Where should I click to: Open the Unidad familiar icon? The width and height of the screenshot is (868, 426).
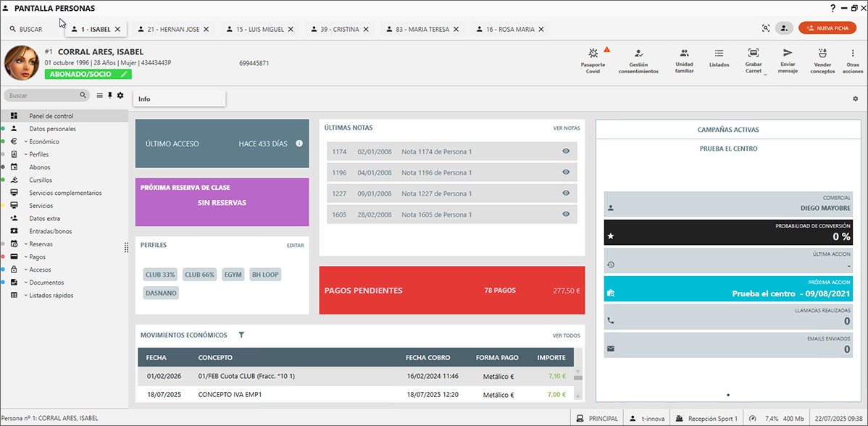684,54
